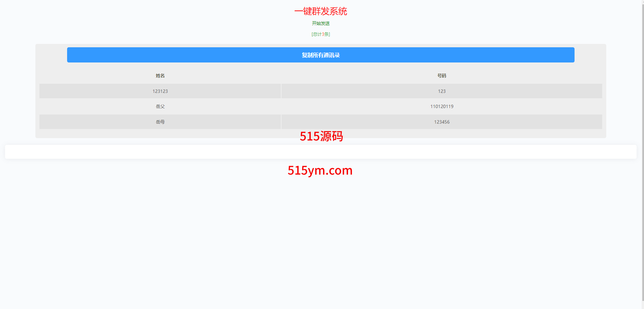Viewport: 644px width, 309px height.
Task: Click the red 515源码 watermark text
Action: tap(321, 136)
